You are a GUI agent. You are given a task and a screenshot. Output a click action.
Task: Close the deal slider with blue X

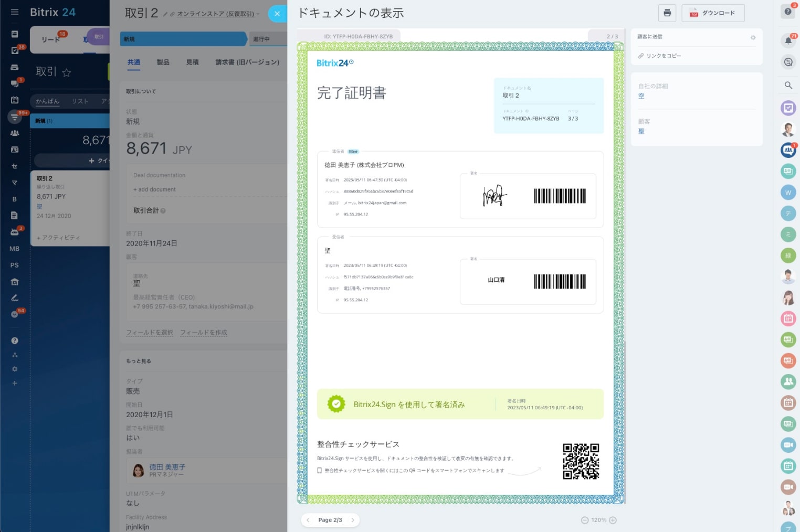(x=277, y=14)
